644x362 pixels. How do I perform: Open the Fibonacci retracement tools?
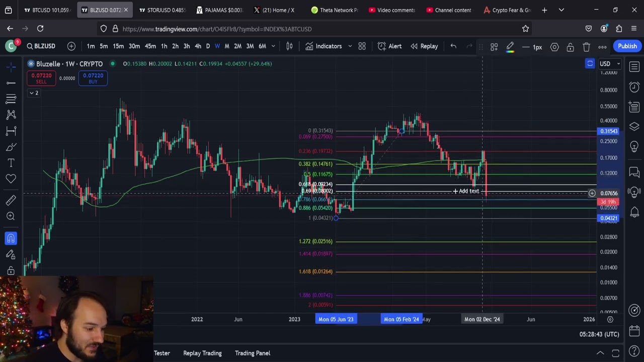tap(11, 99)
